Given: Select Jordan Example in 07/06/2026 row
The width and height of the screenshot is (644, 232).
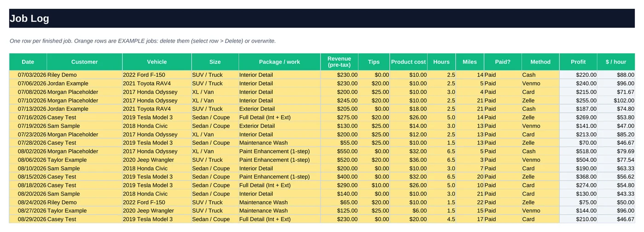Looking at the screenshot, I should point(85,84).
